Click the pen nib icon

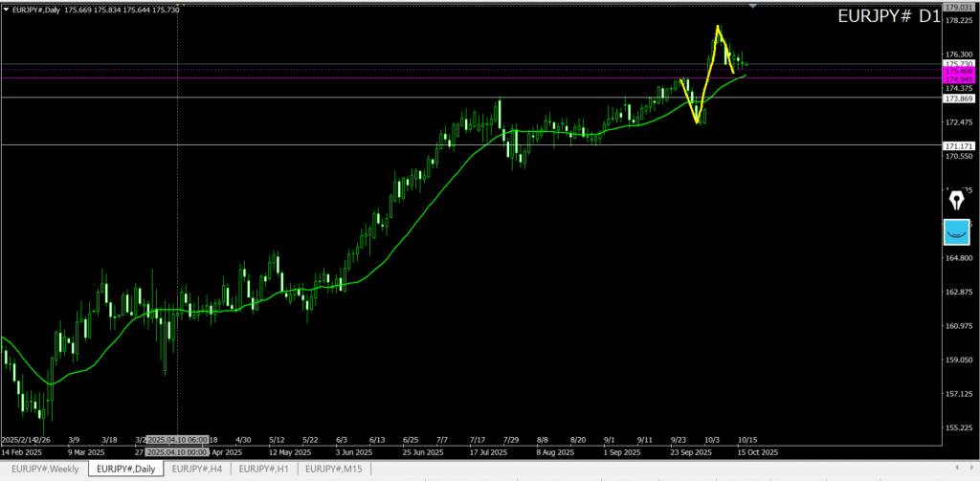click(x=957, y=200)
